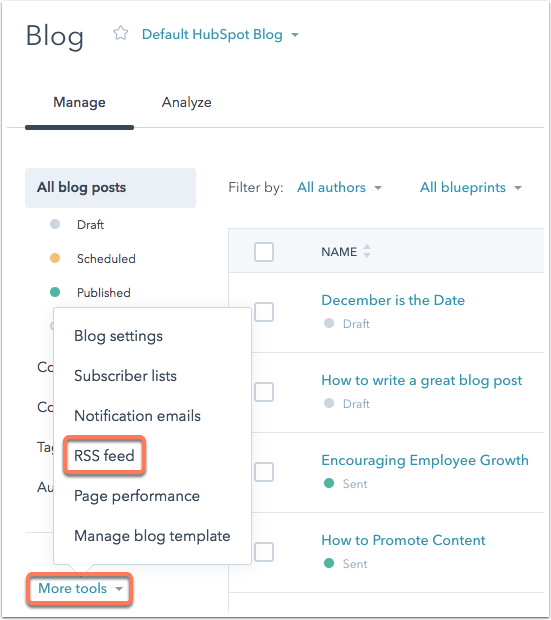Switch to the Analyze tab

click(187, 102)
